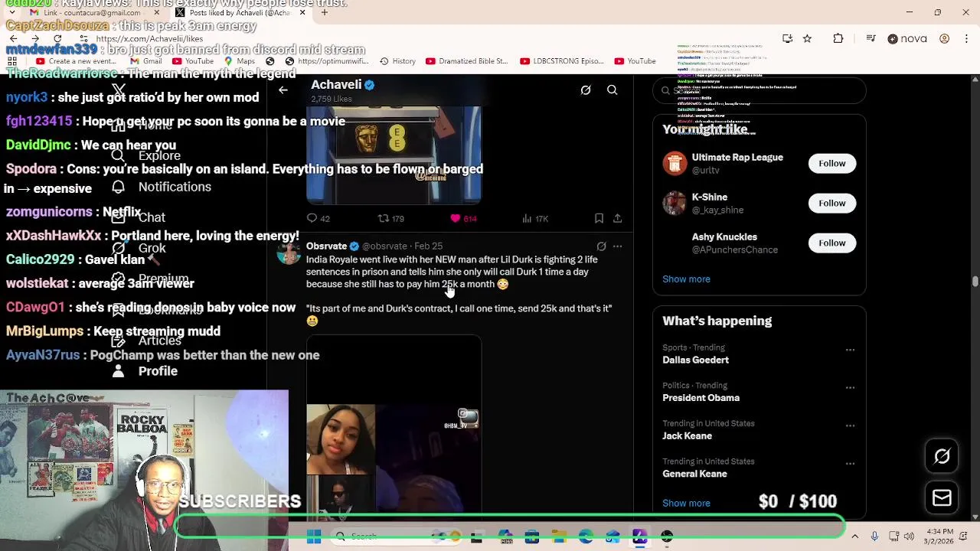Click the taskbar microphone icon

(x=874, y=537)
